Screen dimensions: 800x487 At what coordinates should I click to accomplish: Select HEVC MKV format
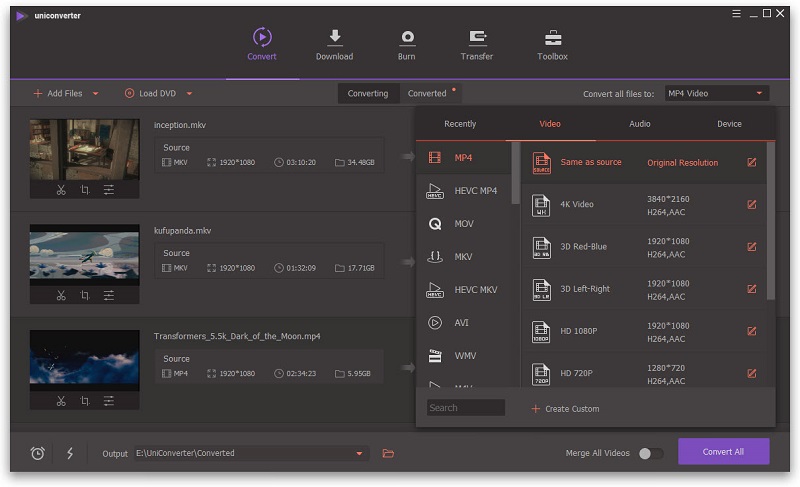click(463, 290)
